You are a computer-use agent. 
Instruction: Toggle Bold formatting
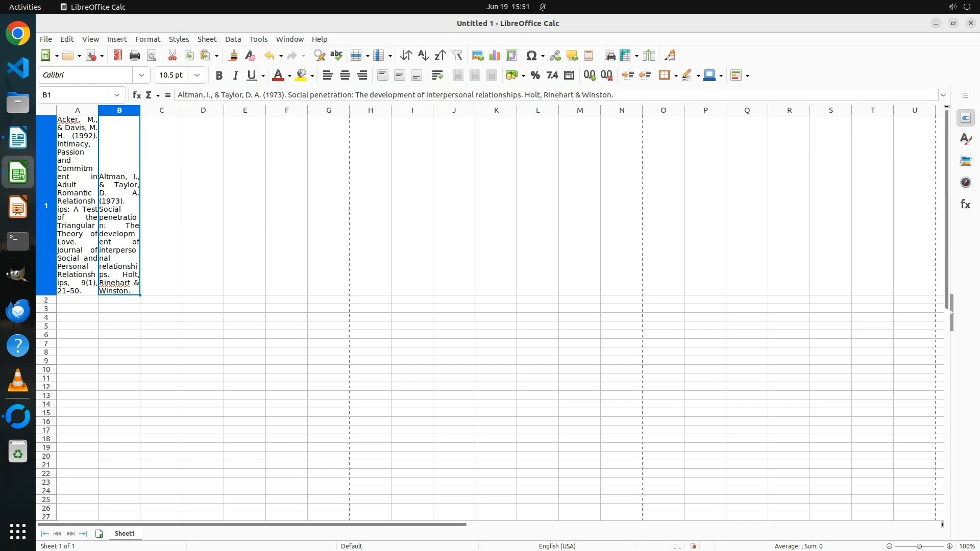[x=219, y=76]
